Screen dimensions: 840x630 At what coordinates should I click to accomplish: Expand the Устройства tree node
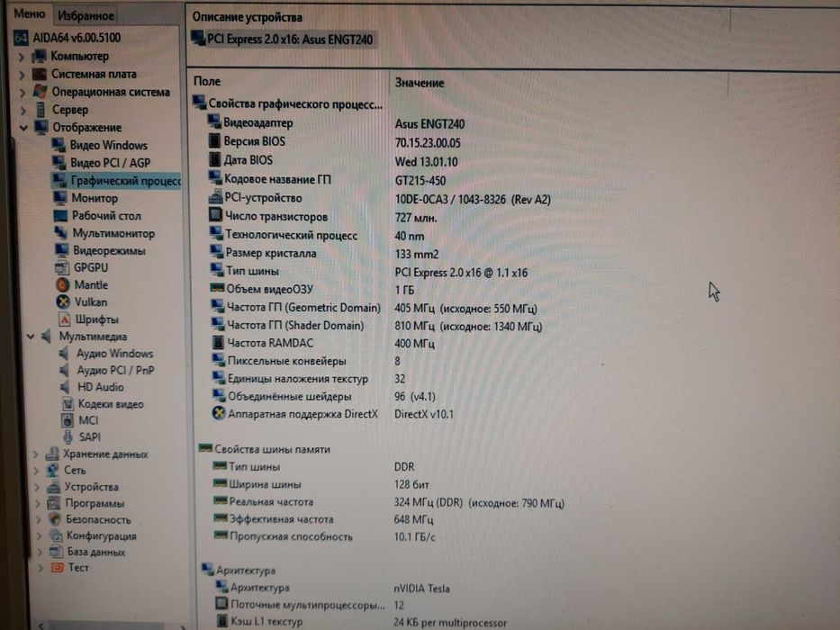[37, 487]
